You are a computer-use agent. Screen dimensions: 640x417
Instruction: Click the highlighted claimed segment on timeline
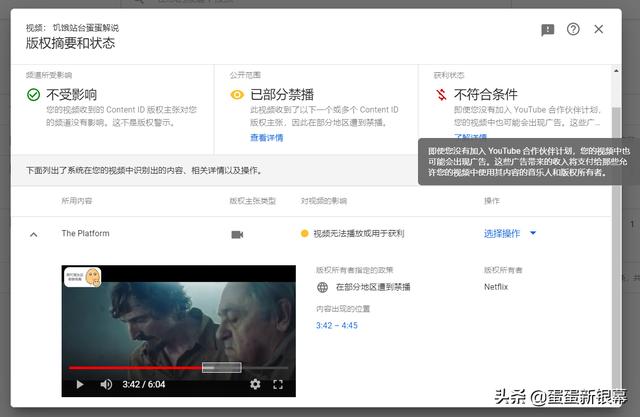point(222,368)
